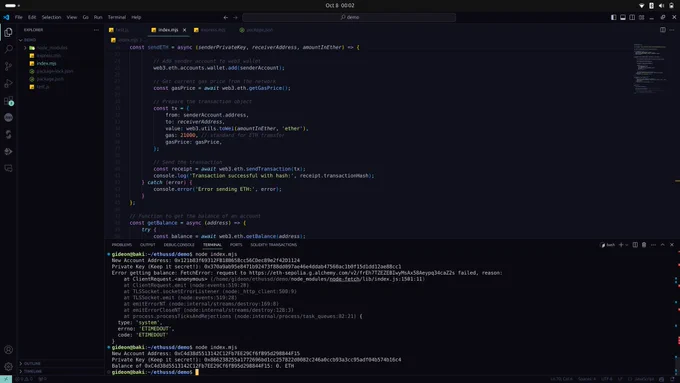This screenshot has width=680, height=383.
Task: Switch to the package.json editor tab
Action: click(259, 30)
